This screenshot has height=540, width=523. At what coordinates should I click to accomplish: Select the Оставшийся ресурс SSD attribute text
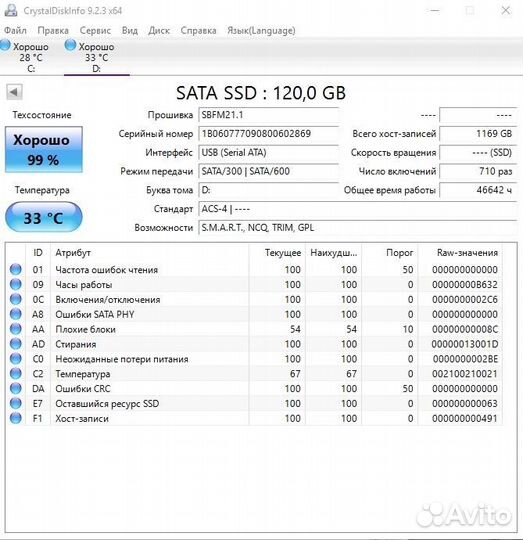107,404
